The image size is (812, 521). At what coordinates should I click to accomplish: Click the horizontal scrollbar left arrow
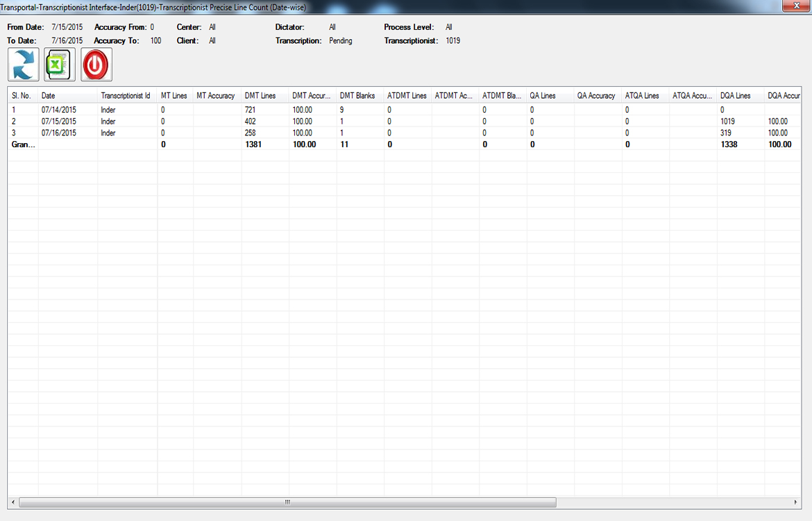13,502
